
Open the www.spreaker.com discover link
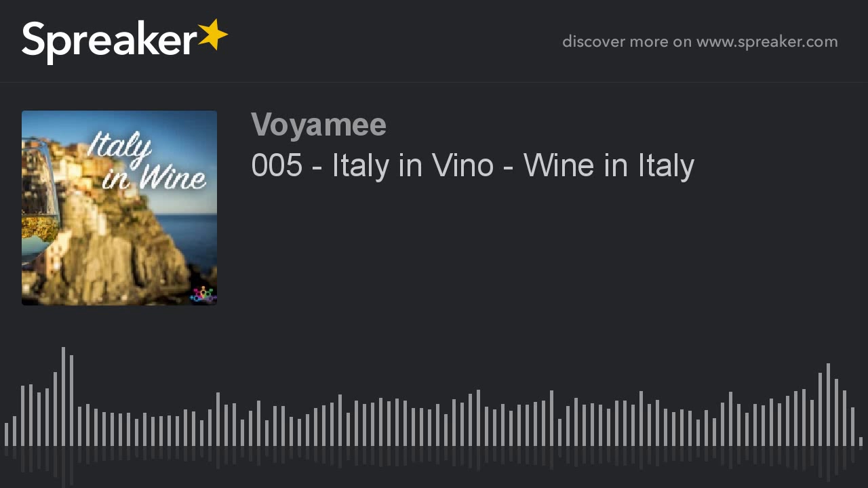(767, 42)
